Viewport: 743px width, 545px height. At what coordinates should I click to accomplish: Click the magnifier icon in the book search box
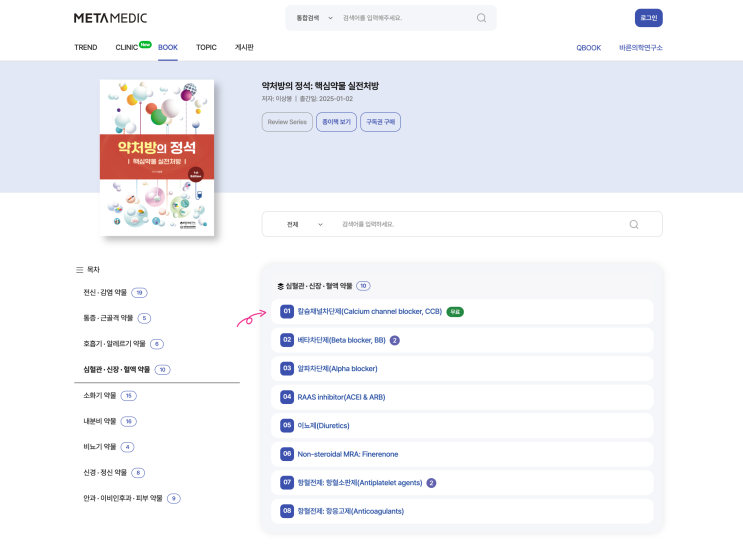[x=634, y=224]
